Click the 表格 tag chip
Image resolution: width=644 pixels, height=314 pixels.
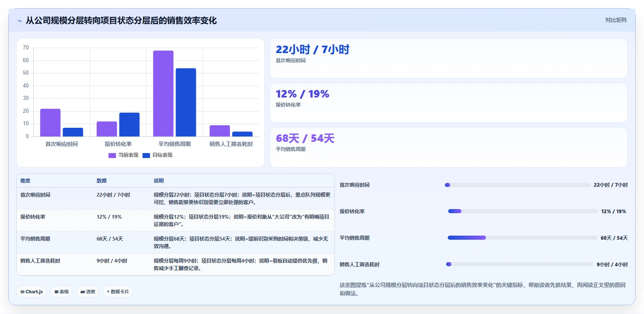point(61,292)
